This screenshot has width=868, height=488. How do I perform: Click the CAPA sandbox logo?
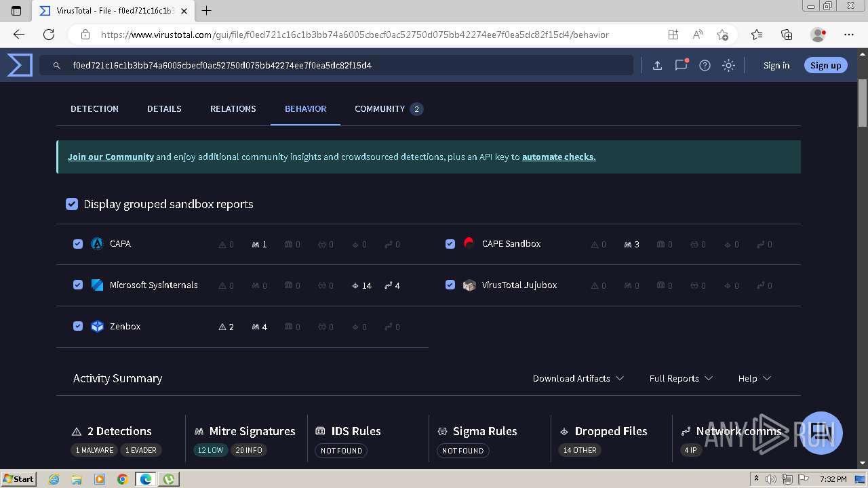point(97,244)
